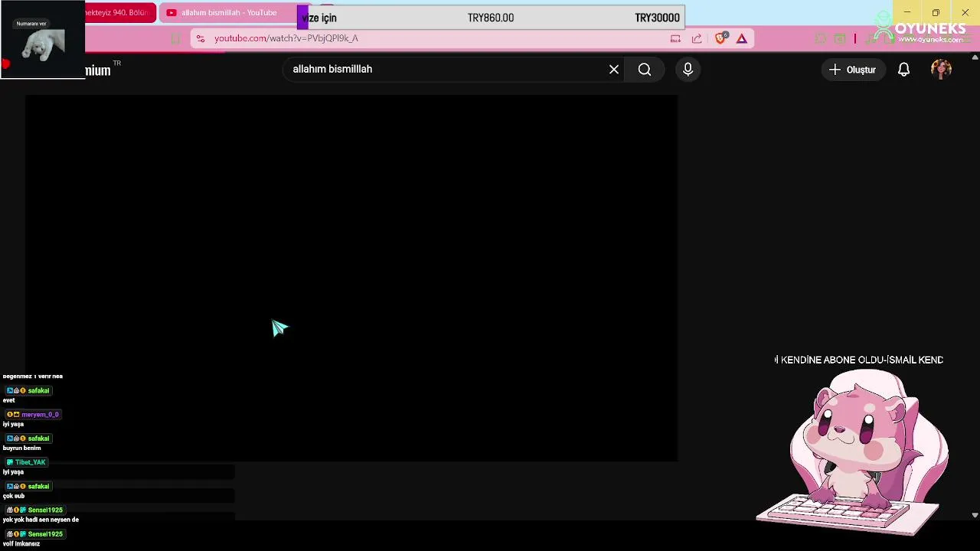
Task: Click the black video player area
Action: tap(351, 278)
